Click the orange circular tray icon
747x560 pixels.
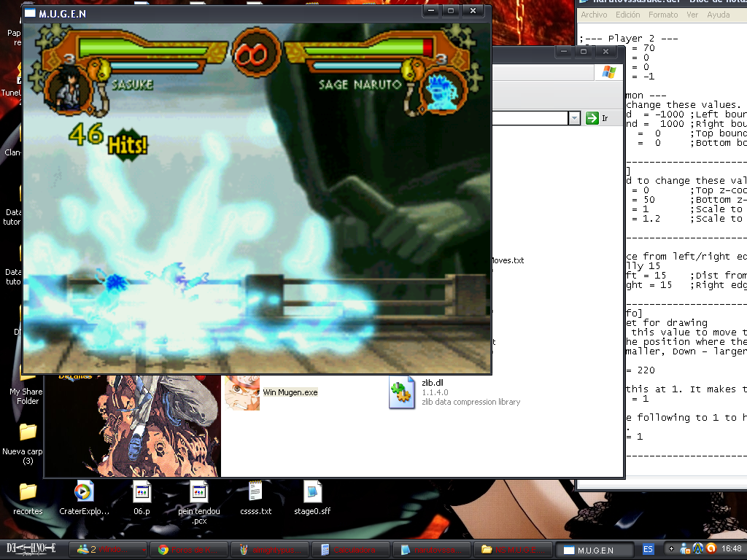711,548
